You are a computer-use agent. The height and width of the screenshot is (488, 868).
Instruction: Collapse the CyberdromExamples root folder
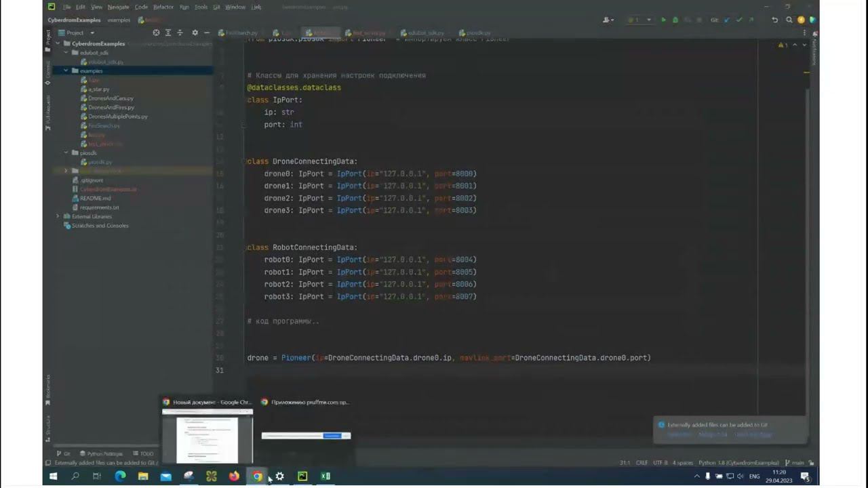tap(58, 44)
